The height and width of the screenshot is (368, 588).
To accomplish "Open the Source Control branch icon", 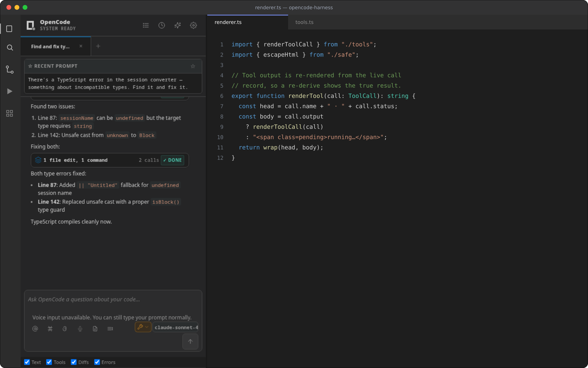I will pyautogui.click(x=10, y=69).
